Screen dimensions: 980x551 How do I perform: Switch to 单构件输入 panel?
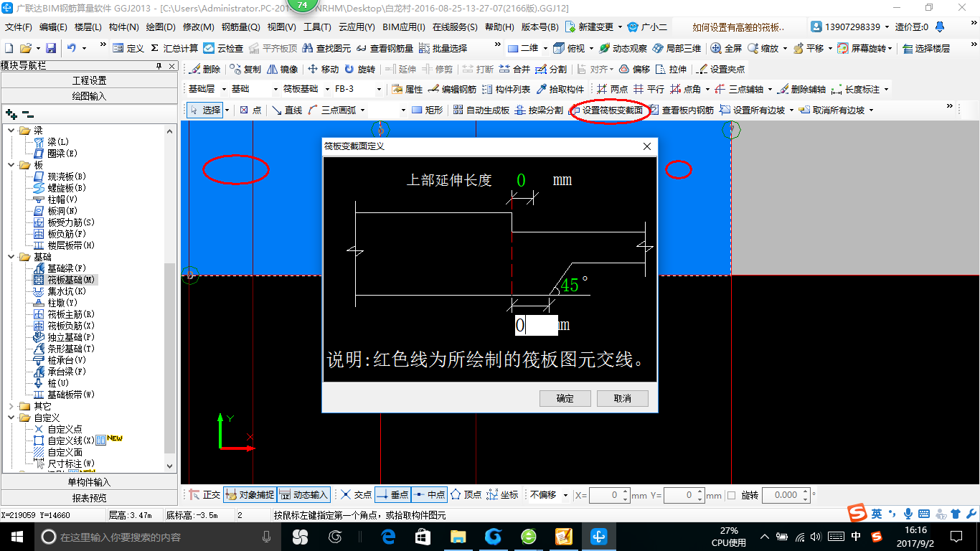(90, 482)
